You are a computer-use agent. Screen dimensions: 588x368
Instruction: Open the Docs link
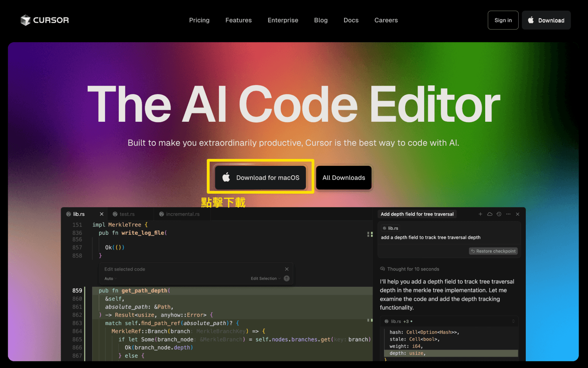(351, 20)
